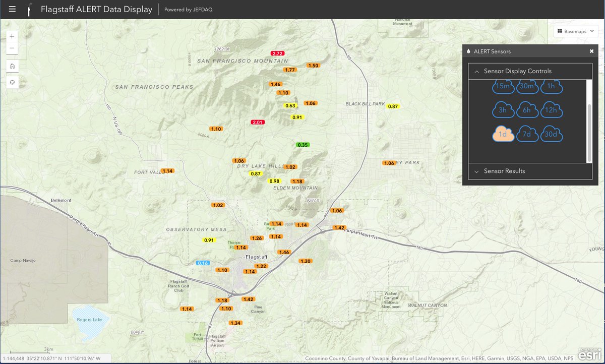Select the 6h cloud interval icon

pyautogui.click(x=527, y=109)
